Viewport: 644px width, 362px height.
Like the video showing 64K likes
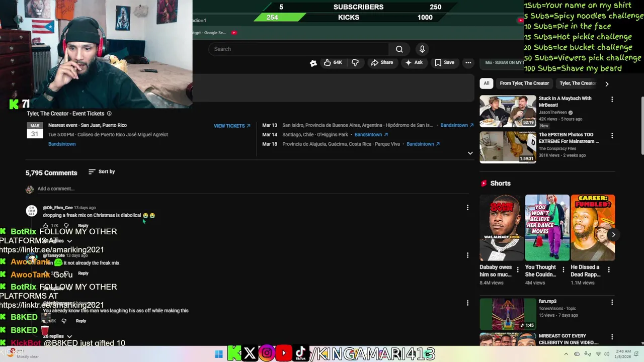333,62
